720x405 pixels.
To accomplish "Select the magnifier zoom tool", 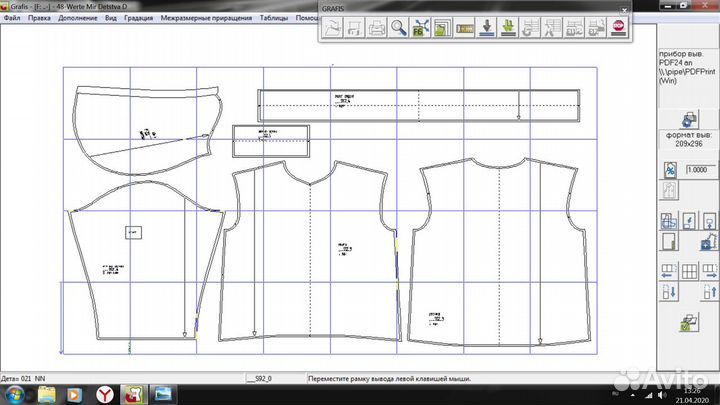I will click(398, 28).
